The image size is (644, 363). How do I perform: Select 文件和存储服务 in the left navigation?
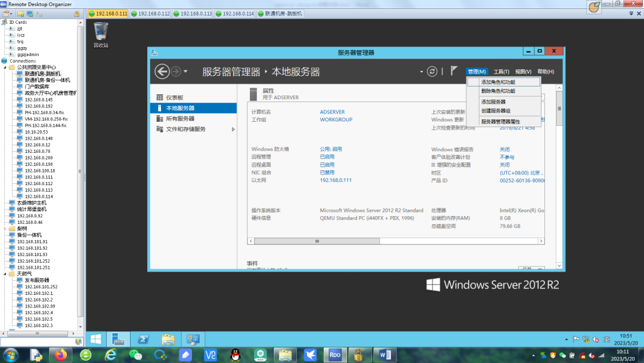pyautogui.click(x=193, y=129)
